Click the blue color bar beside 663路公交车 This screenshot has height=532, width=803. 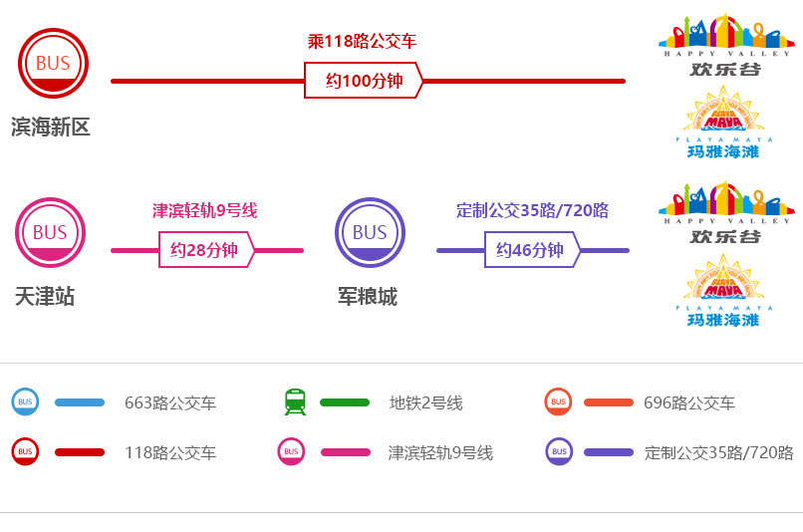point(80,402)
